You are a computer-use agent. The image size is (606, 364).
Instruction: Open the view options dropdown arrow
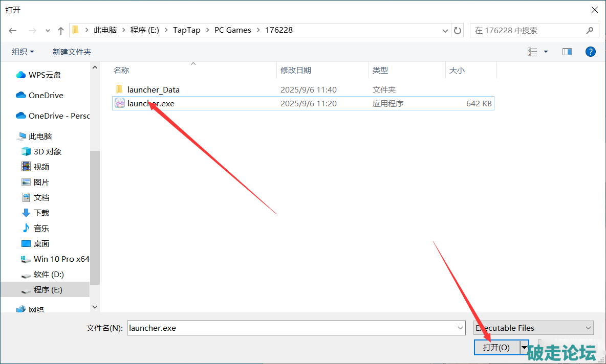click(546, 52)
